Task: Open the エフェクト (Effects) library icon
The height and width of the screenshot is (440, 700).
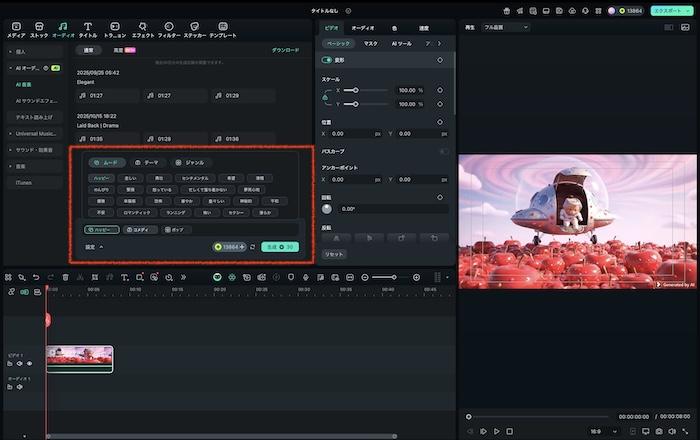Action: [143, 28]
